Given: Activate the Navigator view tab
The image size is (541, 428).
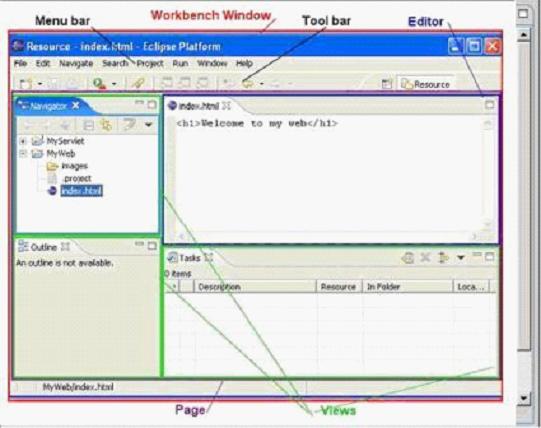Looking at the screenshot, I should point(48,106).
